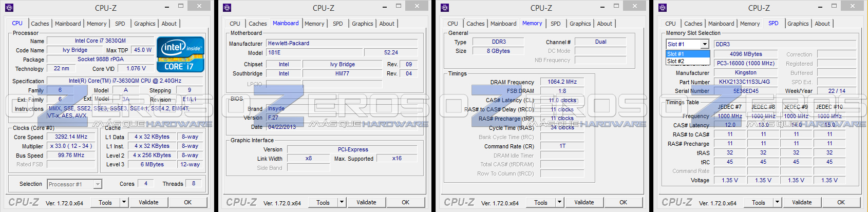Click the Intel Core i7 logo badge

coord(180,54)
